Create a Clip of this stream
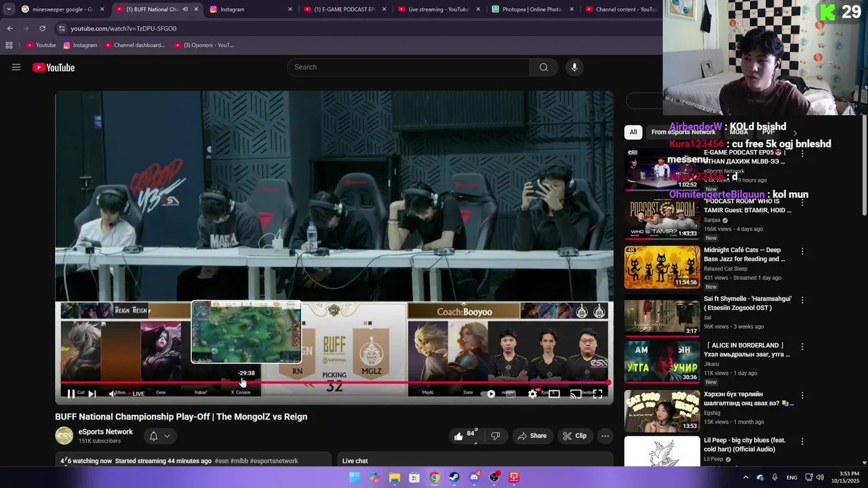The height and width of the screenshot is (488, 868). tap(575, 436)
